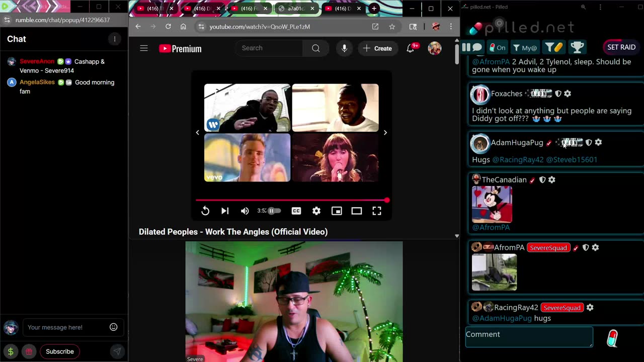
Task: Click the YouTube Premium logo
Action: 180,49
